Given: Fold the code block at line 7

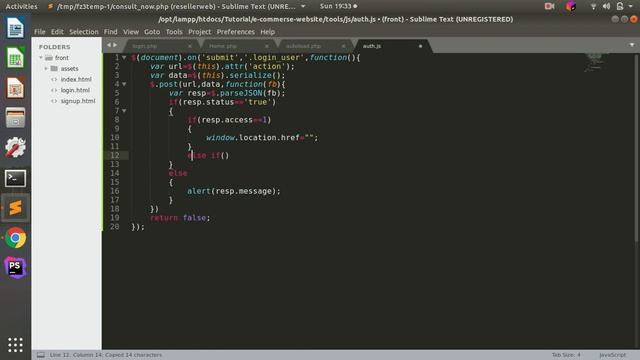Looking at the screenshot, I should point(124,111).
